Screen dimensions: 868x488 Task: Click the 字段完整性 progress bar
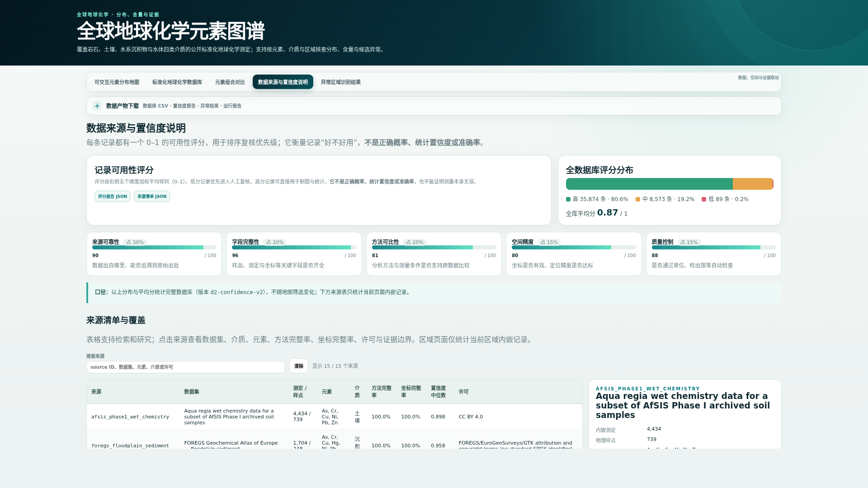(294, 248)
